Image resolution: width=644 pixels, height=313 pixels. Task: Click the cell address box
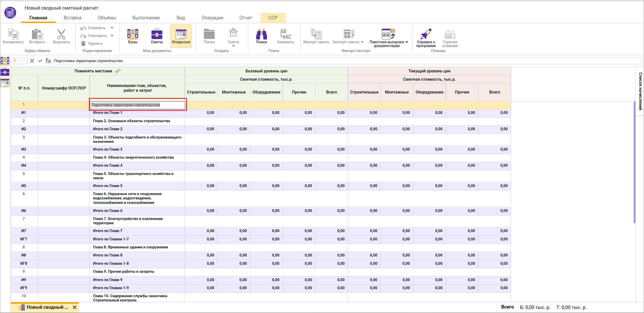20,61
